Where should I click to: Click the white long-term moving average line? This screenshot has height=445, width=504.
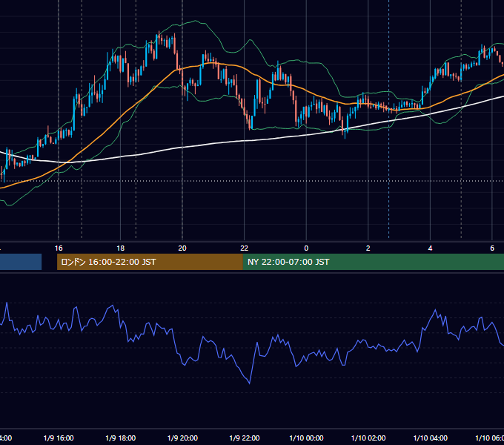coord(245,141)
